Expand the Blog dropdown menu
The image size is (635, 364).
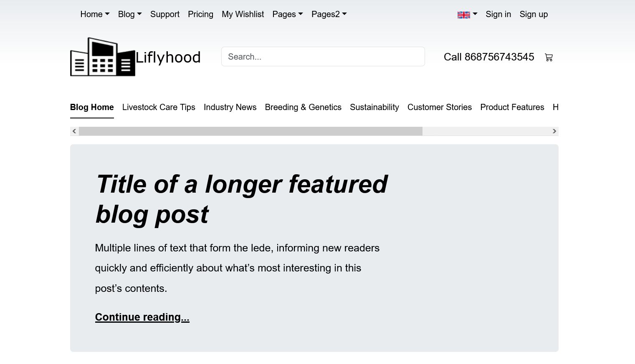click(x=130, y=14)
